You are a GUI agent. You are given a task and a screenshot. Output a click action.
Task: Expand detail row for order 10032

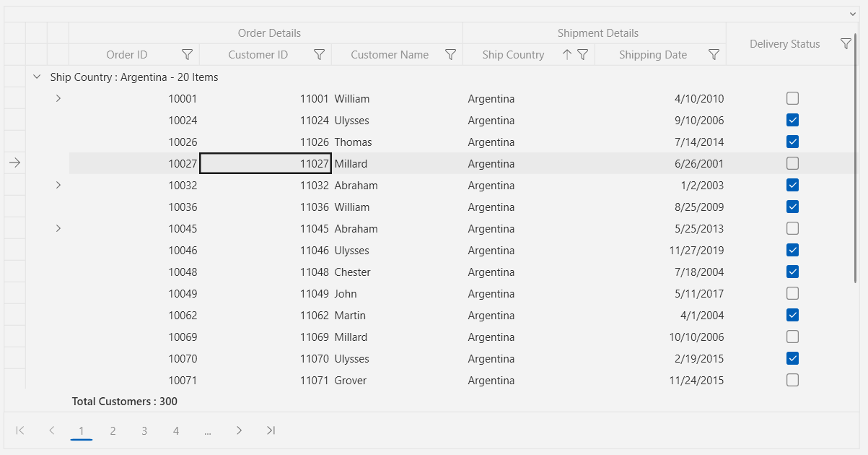(58, 185)
